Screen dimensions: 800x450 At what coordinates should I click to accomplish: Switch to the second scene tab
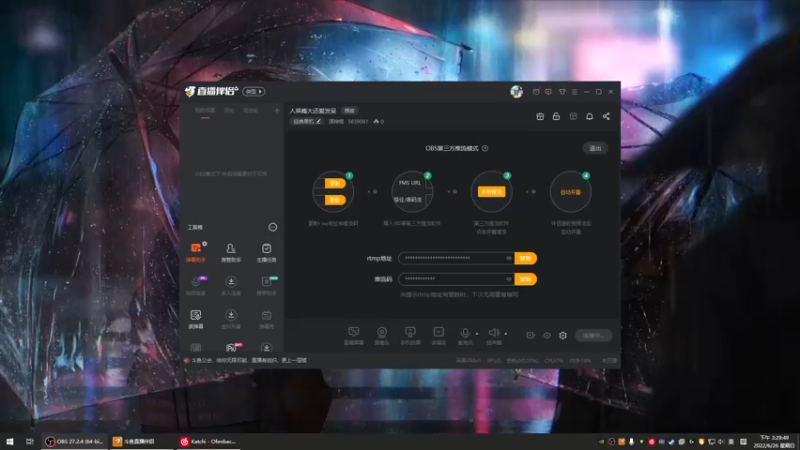229,111
